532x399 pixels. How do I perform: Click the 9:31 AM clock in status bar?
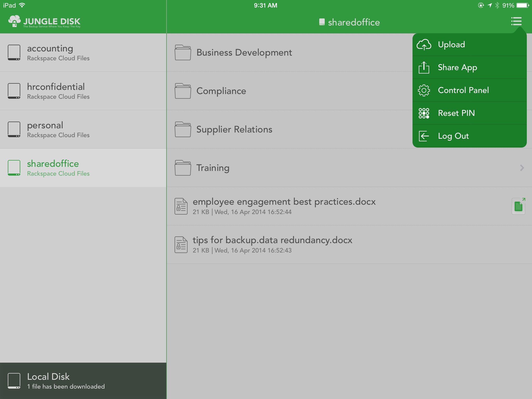[x=265, y=5]
